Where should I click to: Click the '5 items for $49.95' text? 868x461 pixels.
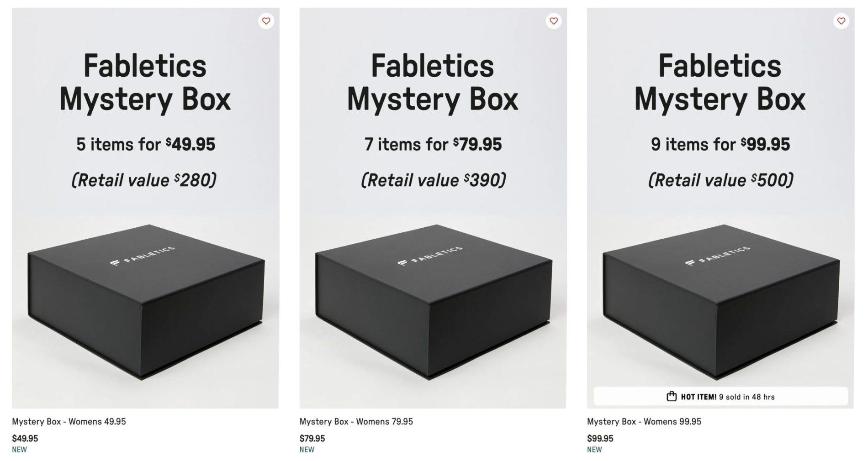point(146,145)
